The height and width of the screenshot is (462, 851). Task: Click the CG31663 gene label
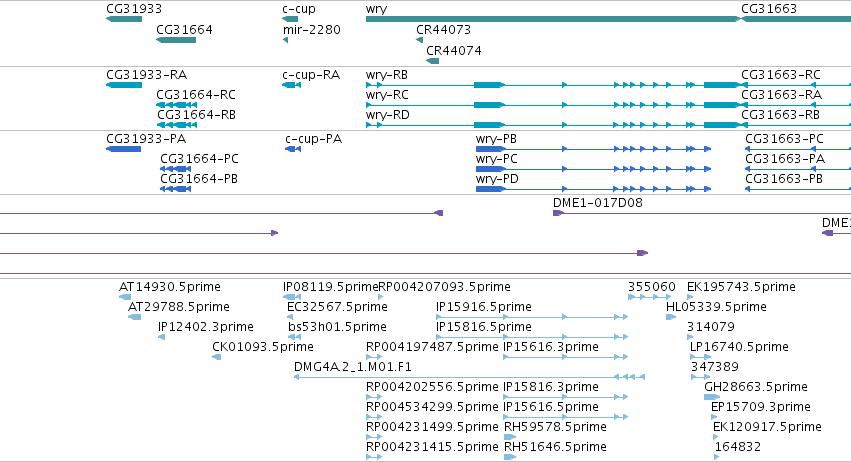click(769, 9)
